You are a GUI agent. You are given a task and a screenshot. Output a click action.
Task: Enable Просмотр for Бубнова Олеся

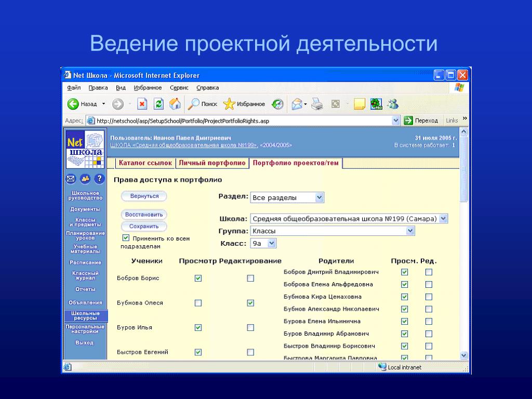tap(198, 303)
